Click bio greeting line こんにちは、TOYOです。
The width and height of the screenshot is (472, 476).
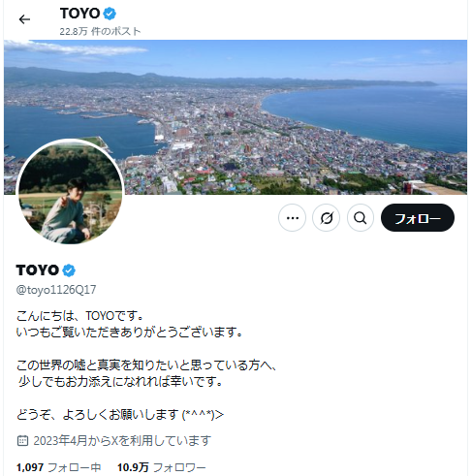pyautogui.click(x=79, y=316)
